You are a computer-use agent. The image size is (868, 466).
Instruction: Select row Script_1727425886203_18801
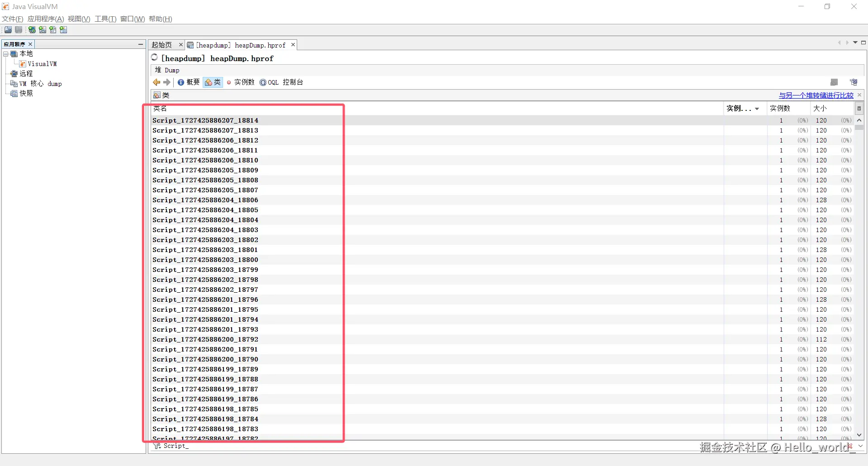tap(503, 250)
